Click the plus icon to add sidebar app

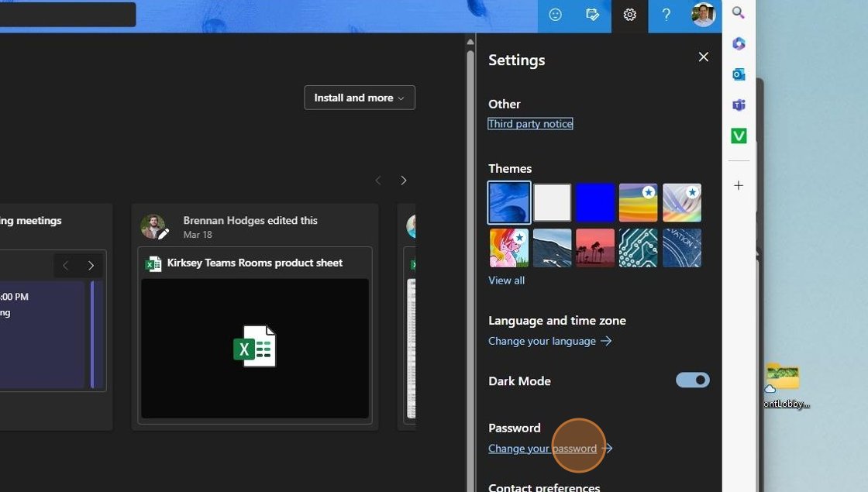click(739, 186)
